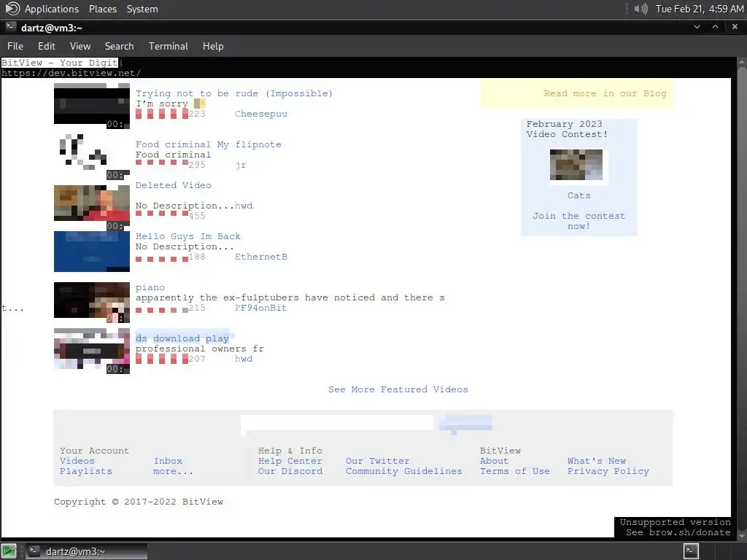Open the Cheesepuu user profile link

(261, 114)
